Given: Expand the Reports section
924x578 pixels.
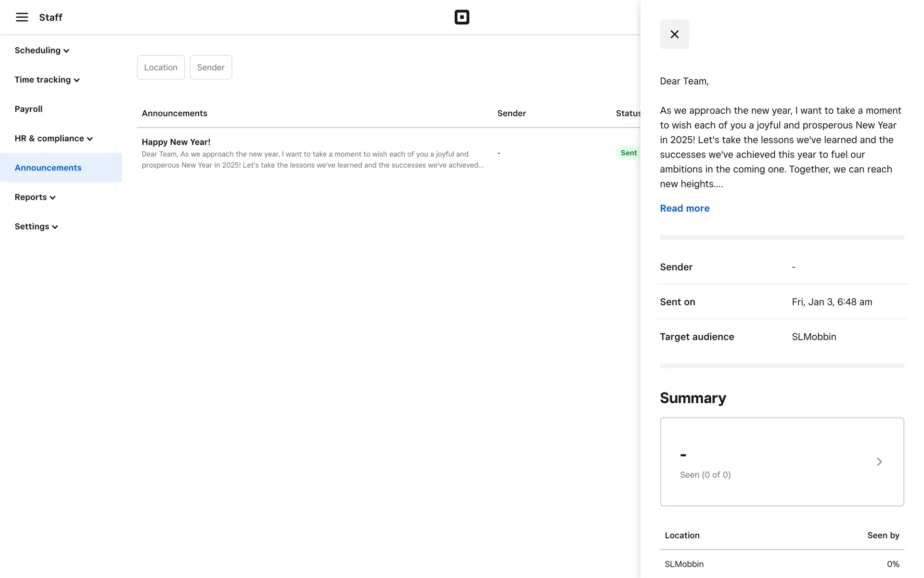Looking at the screenshot, I should [35, 197].
